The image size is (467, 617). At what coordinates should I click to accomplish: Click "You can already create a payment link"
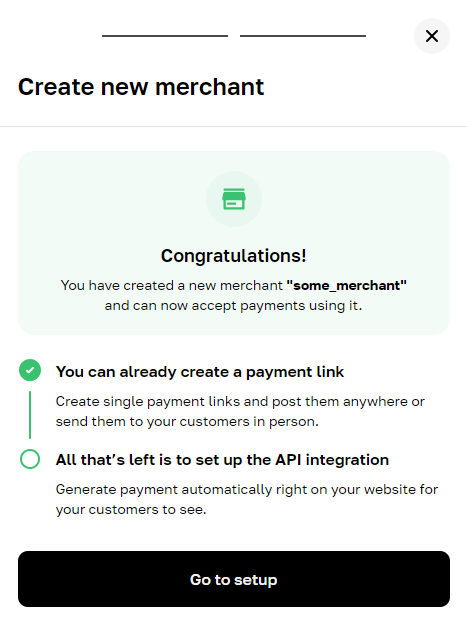pyautogui.click(x=200, y=372)
